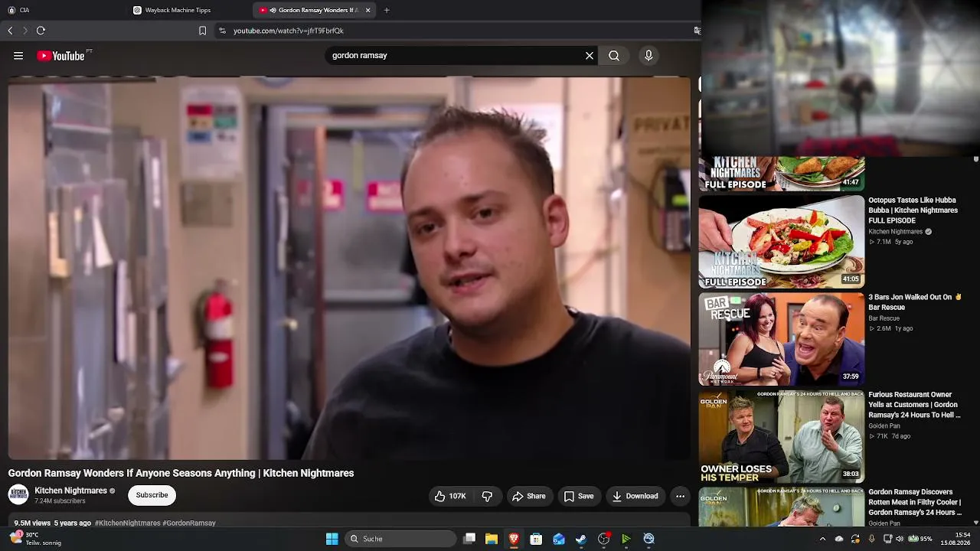Open 'Furious Restaurant Owner Yells at Customers' title
Viewport: 980px width, 551px height.
[x=914, y=405]
